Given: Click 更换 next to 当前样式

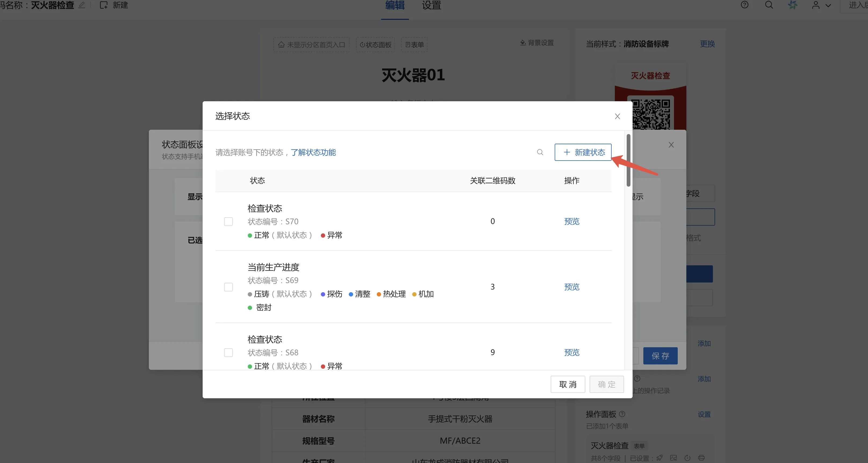Looking at the screenshot, I should tap(707, 44).
